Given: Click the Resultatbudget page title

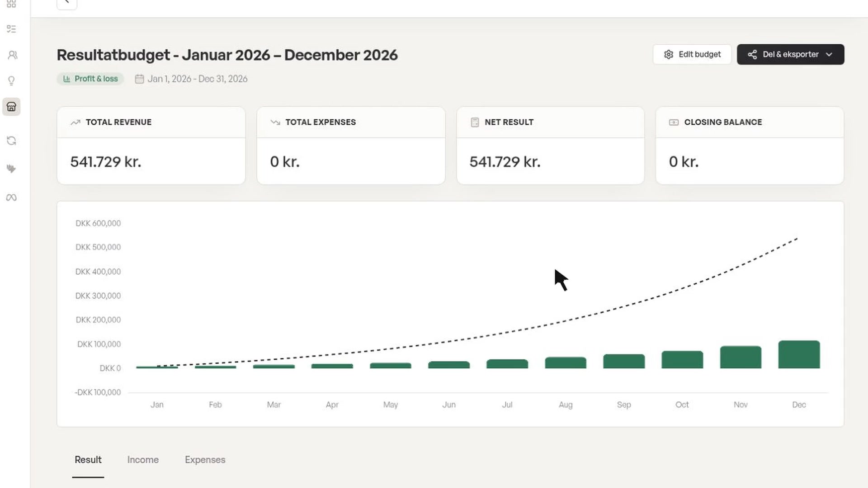Looking at the screenshot, I should click(x=227, y=55).
